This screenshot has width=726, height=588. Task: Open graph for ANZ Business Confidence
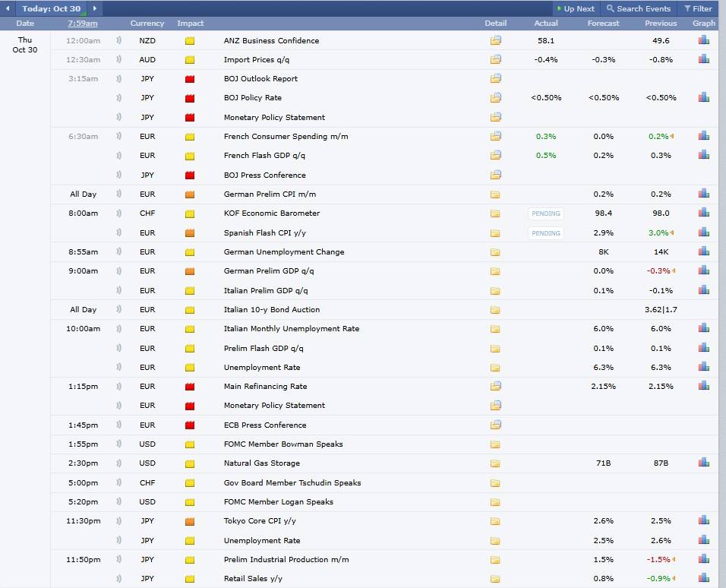coord(703,40)
